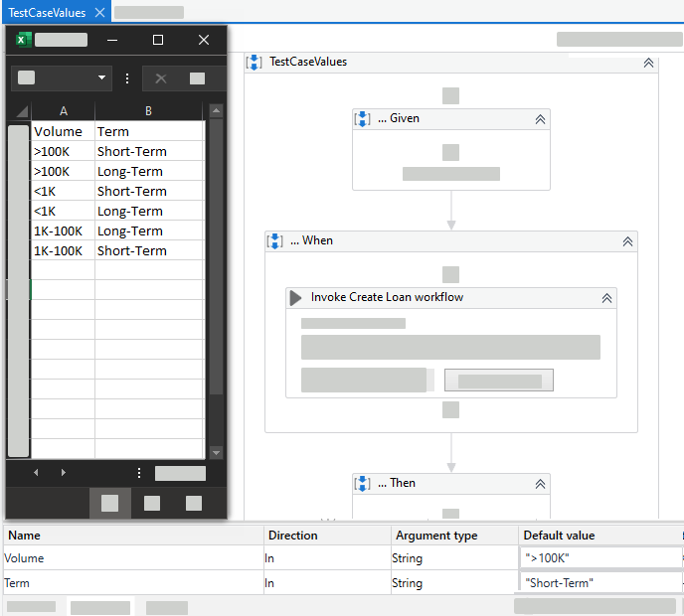Select column B header in Excel
The image size is (684, 616).
point(148,111)
